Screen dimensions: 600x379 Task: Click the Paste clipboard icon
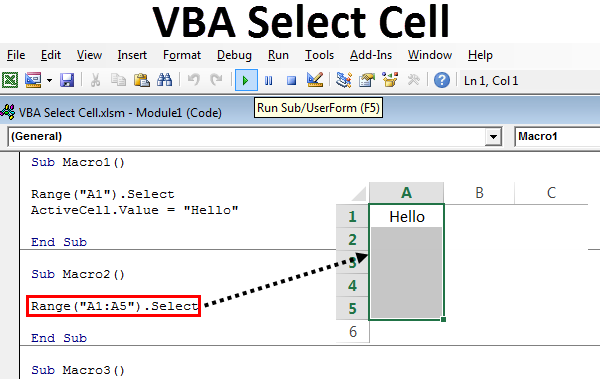(x=142, y=80)
